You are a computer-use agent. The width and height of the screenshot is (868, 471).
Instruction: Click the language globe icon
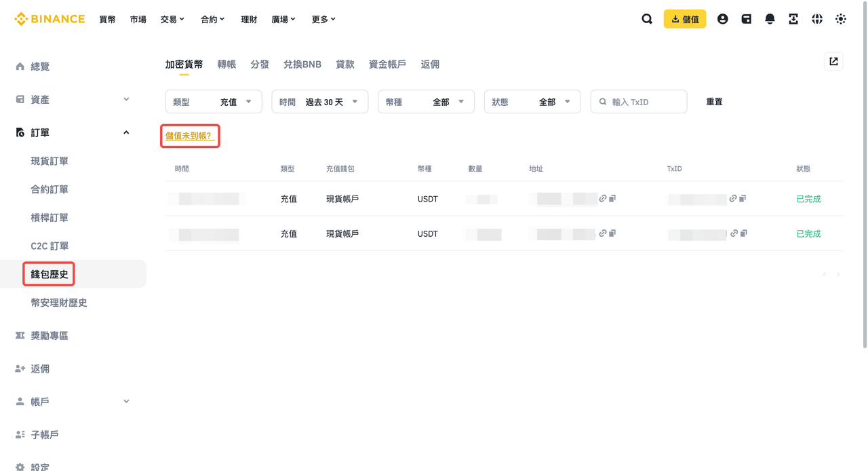(817, 19)
